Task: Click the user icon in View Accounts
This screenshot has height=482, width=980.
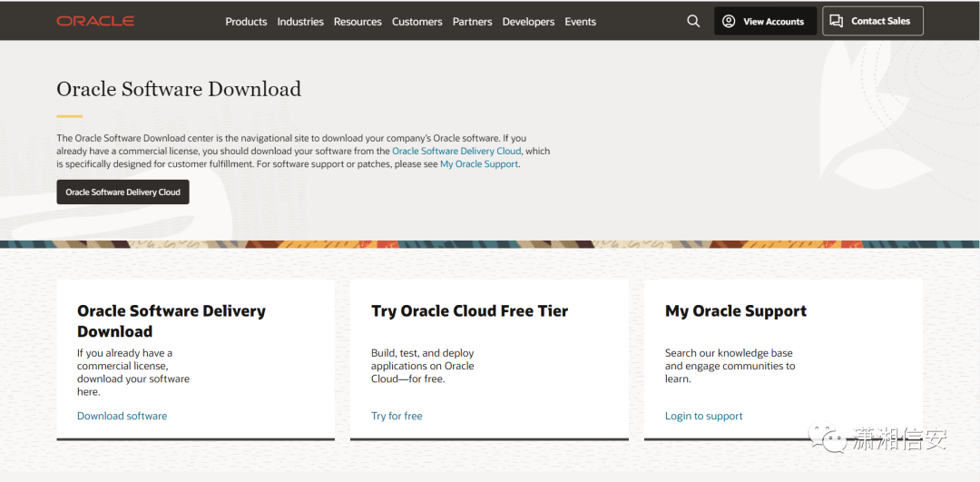Action: coord(729,21)
